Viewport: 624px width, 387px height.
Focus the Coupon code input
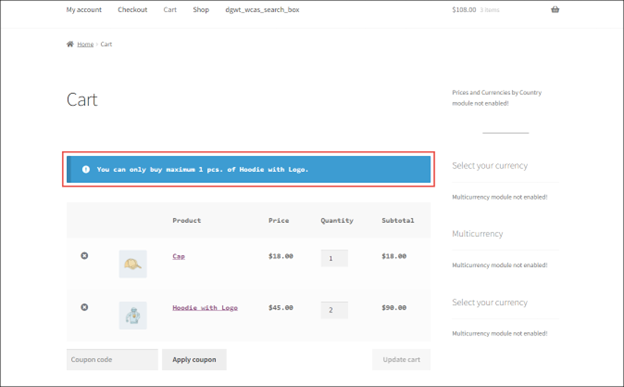click(x=112, y=360)
